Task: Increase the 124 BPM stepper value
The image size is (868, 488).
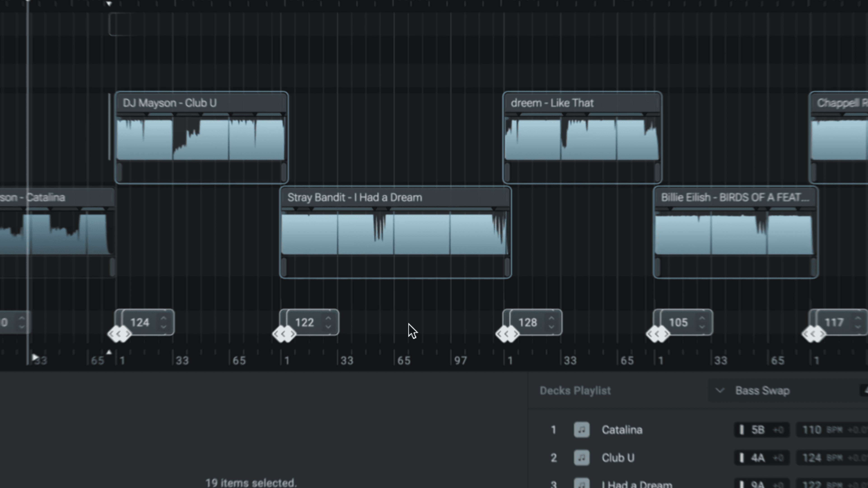Action: pyautogui.click(x=163, y=318)
